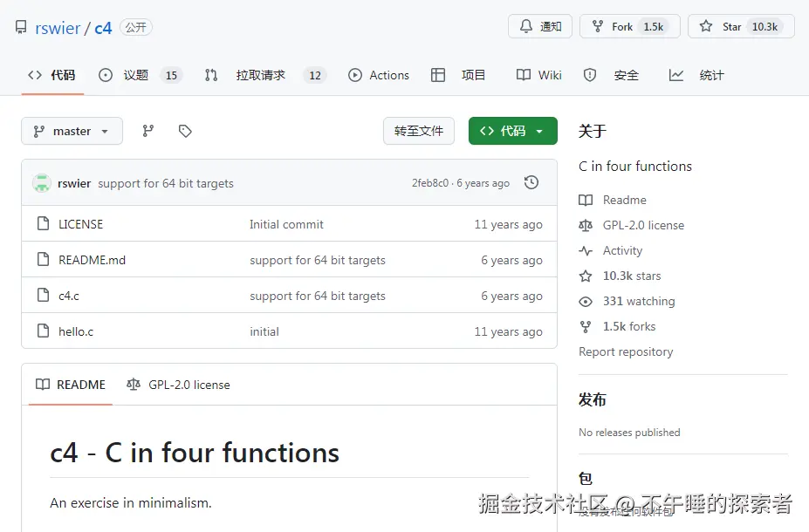Open the 包 packages heading link
The height and width of the screenshot is (532, 809).
coord(585,479)
